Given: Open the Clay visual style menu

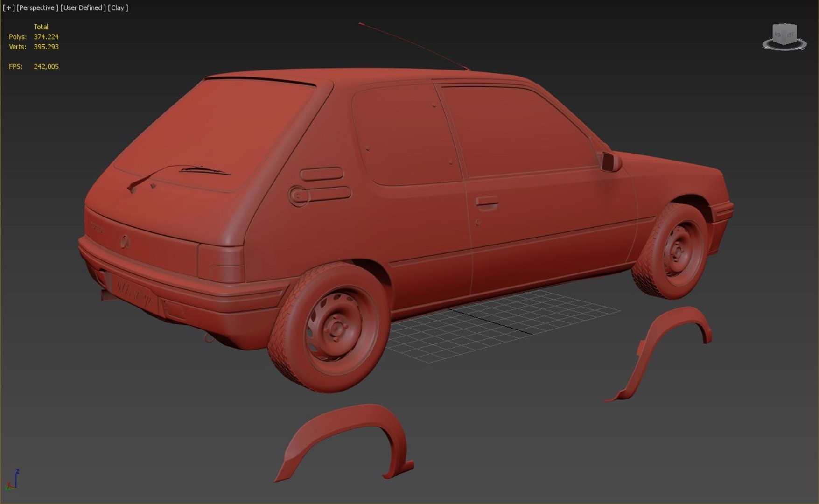Looking at the screenshot, I should coord(118,8).
